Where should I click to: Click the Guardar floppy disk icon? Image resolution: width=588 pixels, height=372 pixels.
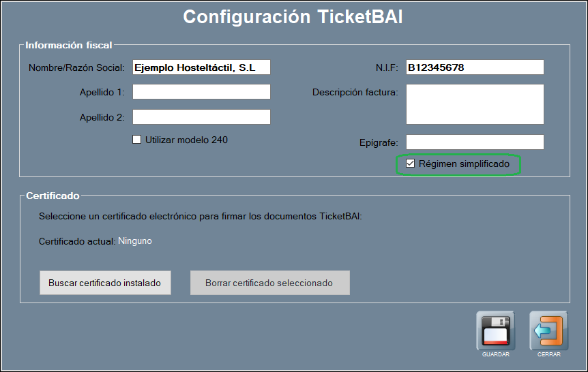[495, 331]
